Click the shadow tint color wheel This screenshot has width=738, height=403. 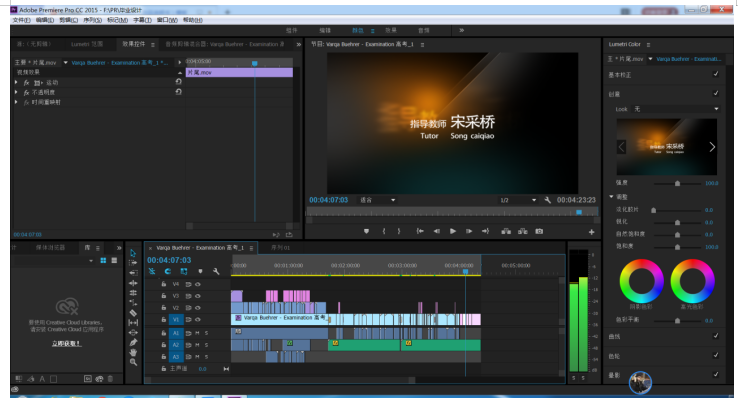point(642,281)
